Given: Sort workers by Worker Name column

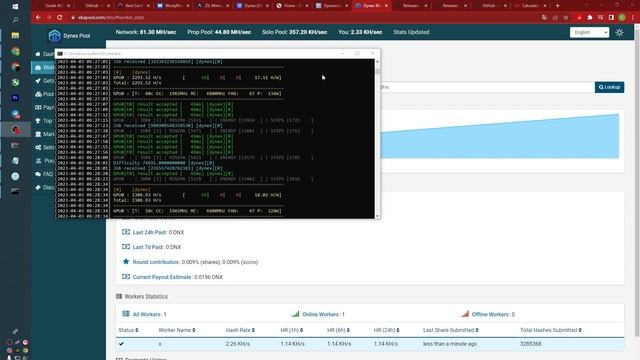Looking at the screenshot, I should 177,330.
